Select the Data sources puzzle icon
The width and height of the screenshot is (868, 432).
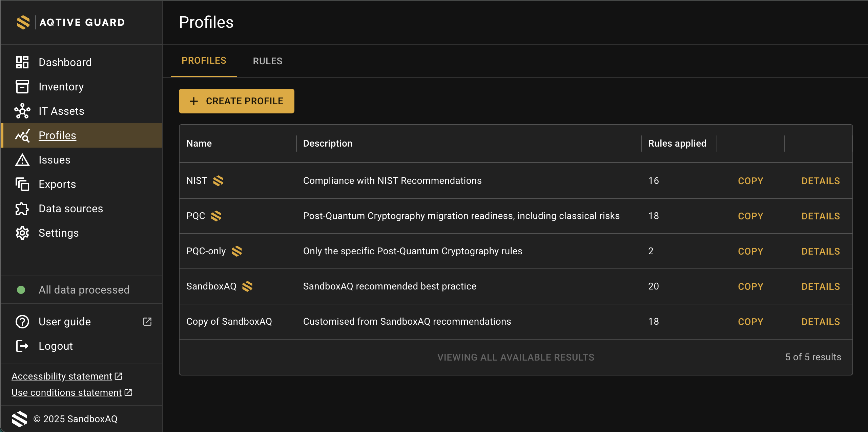click(22, 209)
